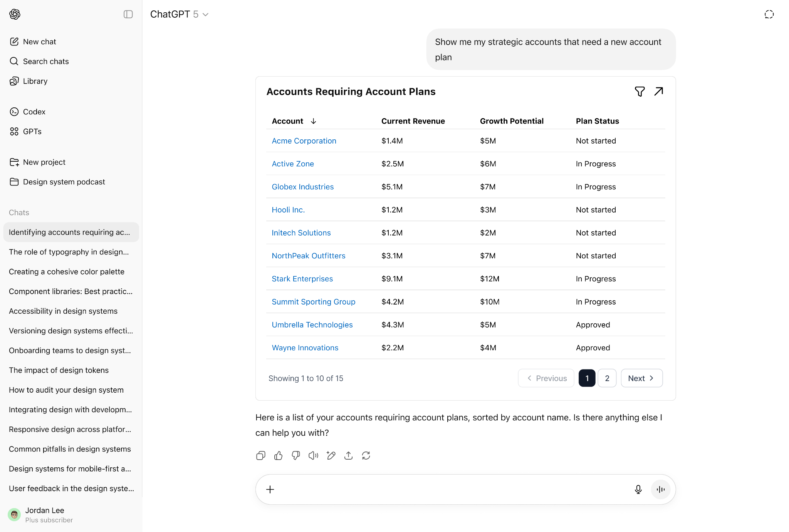The width and height of the screenshot is (789, 532).
Task: Expand the accounts table with the arrow icon
Action: pyautogui.click(x=659, y=92)
